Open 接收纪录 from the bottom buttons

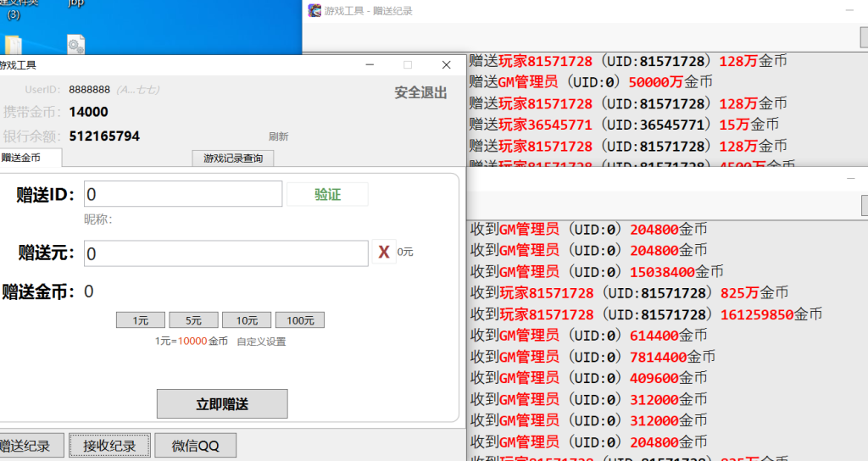[109, 446]
